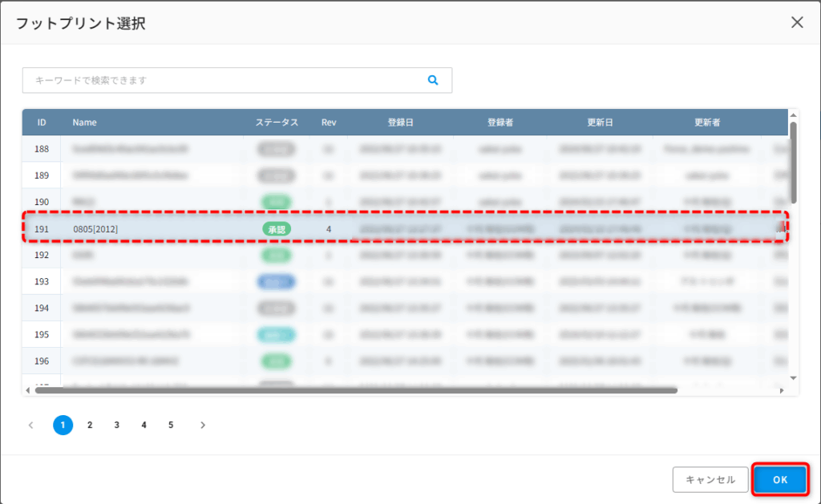The height and width of the screenshot is (504, 821).
Task: Click the horizontal scrollbar thumb of the table
Action: tap(356, 390)
